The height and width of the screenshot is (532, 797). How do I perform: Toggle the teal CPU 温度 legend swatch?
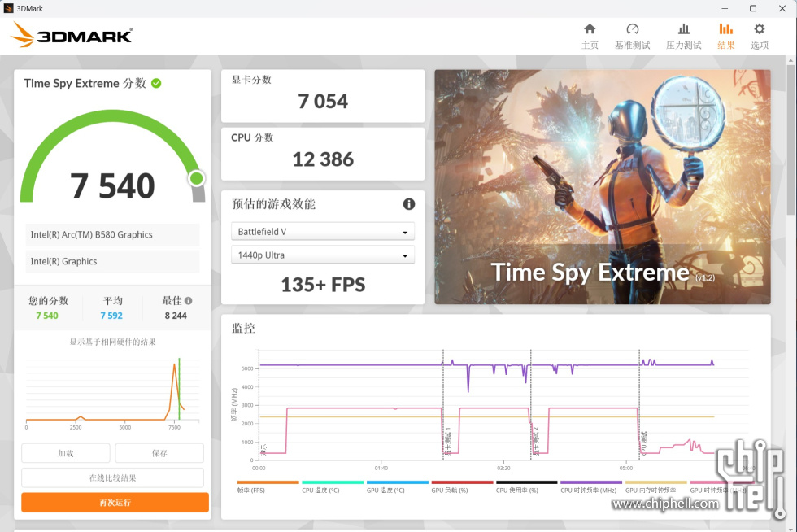[x=333, y=482]
